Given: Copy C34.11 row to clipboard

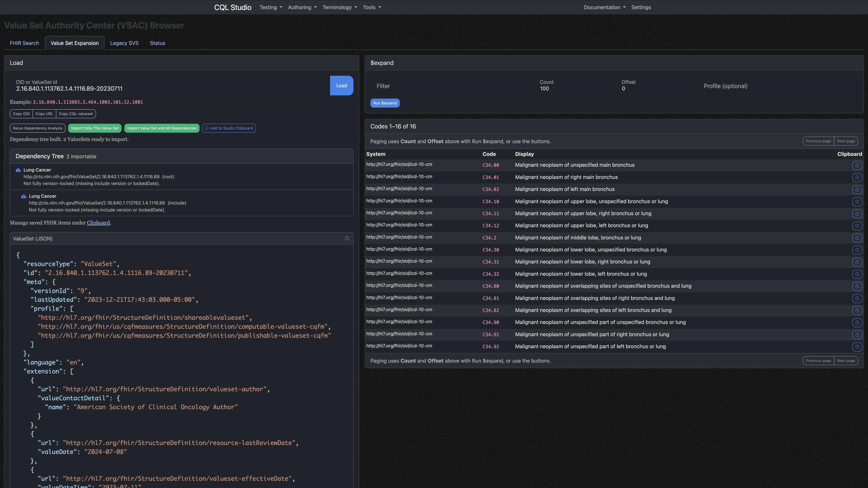Looking at the screenshot, I should click(x=857, y=213).
